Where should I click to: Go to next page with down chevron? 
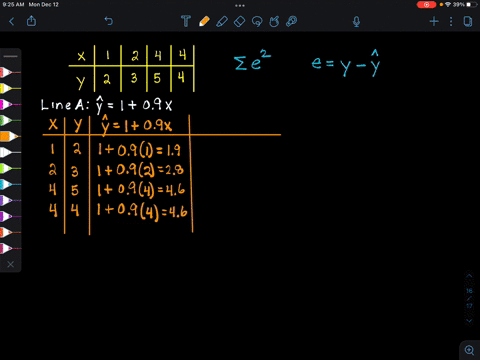[469, 321]
